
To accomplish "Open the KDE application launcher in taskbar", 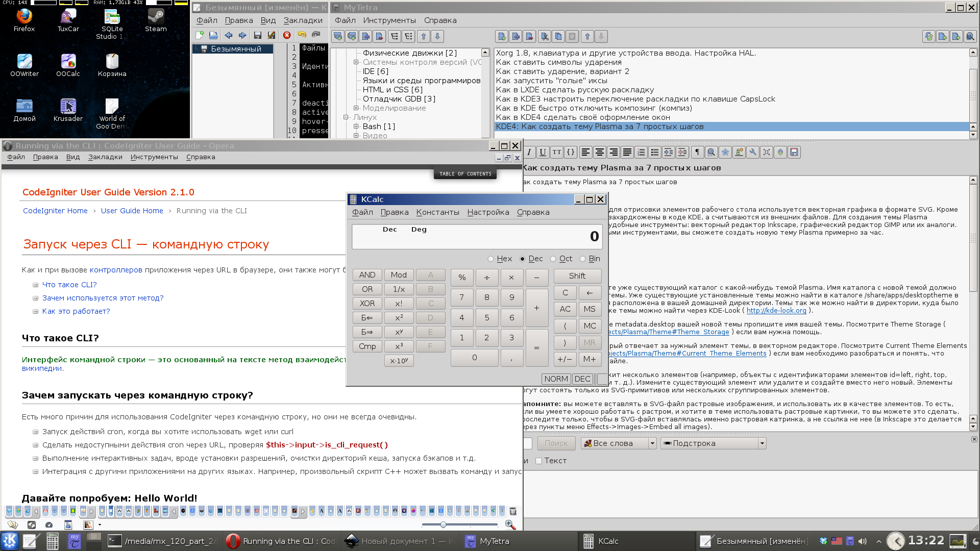I will [x=10, y=541].
